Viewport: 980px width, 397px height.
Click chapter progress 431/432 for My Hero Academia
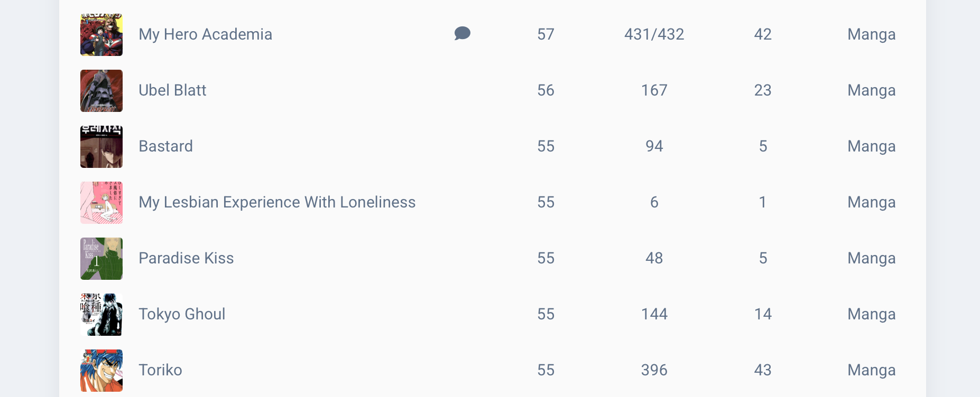pyautogui.click(x=654, y=34)
